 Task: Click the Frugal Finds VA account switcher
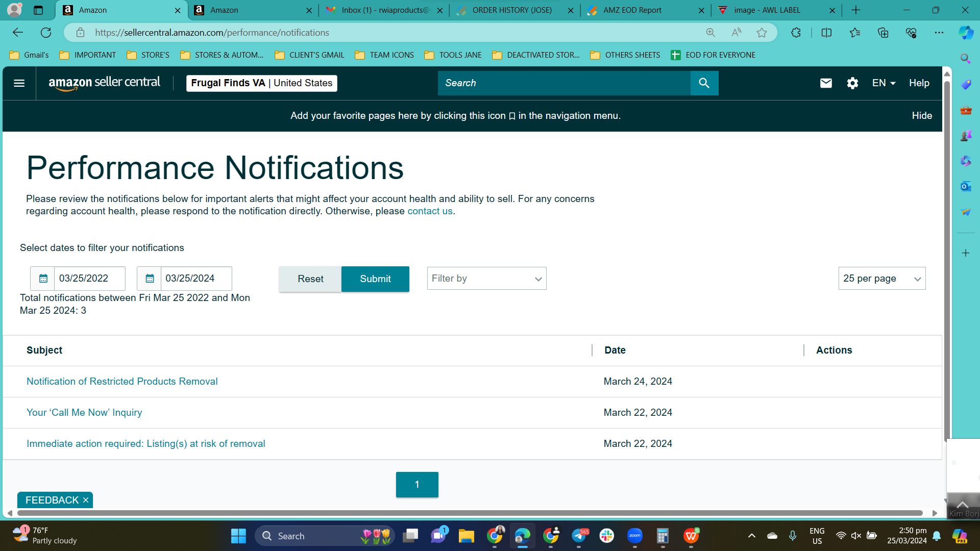point(262,83)
